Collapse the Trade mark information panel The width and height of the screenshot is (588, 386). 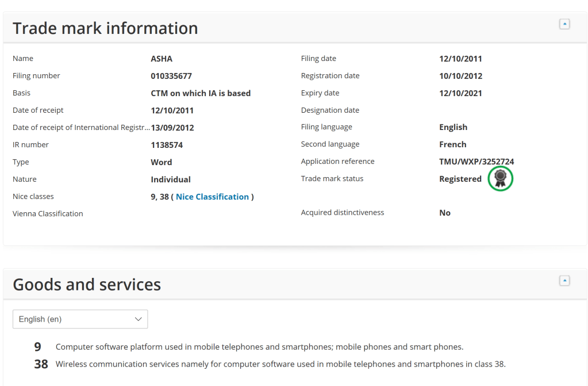(564, 24)
